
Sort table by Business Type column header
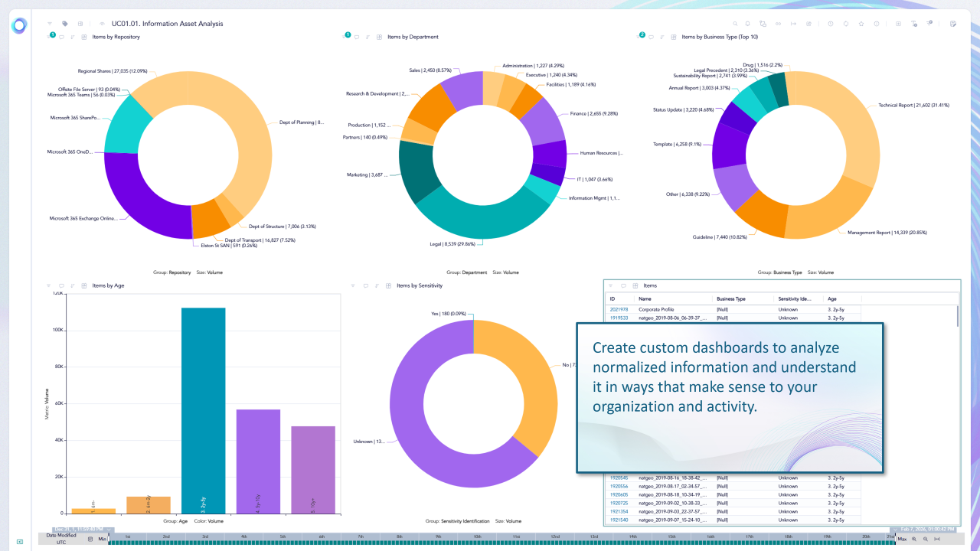[x=731, y=298]
